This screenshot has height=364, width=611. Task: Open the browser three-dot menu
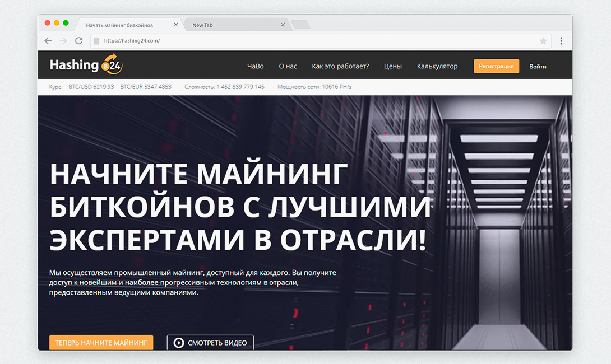click(561, 41)
